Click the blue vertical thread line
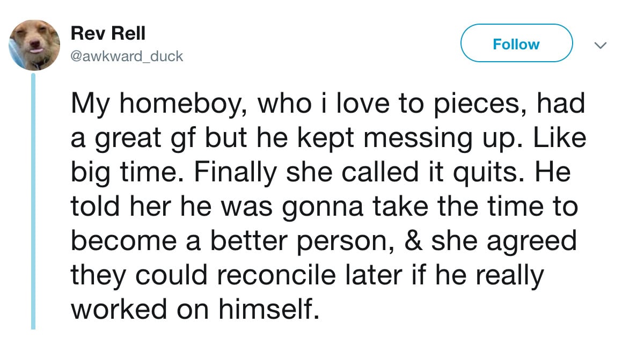This screenshot has width=644, height=337. coord(33,201)
